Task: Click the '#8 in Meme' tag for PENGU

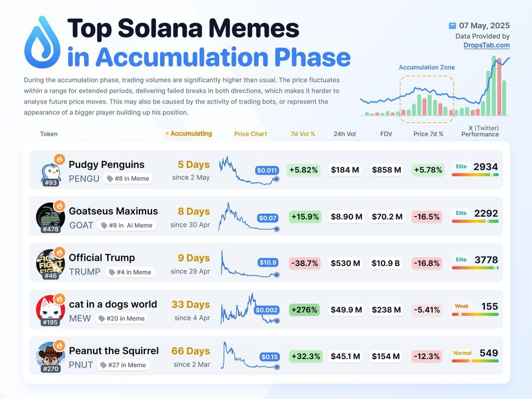Action: (x=128, y=179)
